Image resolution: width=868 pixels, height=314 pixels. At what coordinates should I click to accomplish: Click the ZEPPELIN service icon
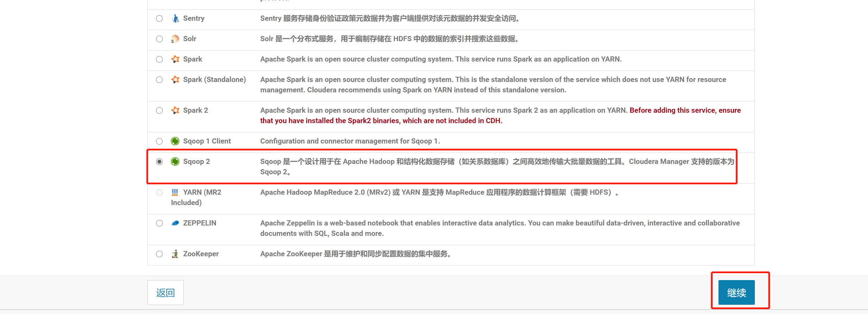coord(175,223)
